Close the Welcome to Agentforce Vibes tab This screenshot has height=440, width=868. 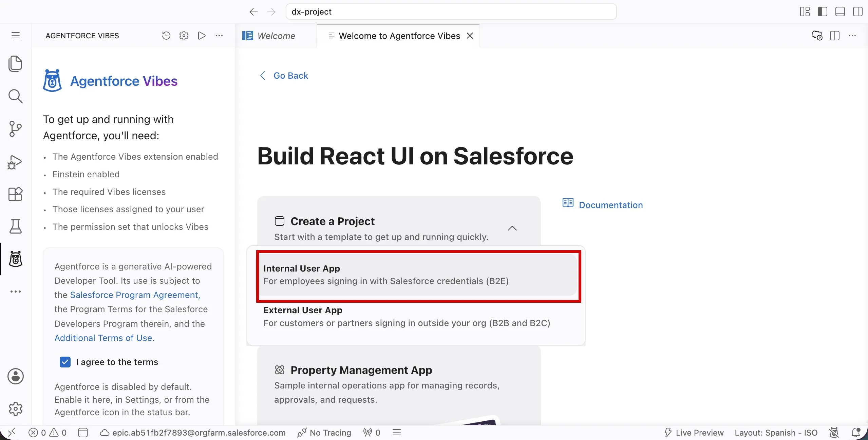coord(470,36)
